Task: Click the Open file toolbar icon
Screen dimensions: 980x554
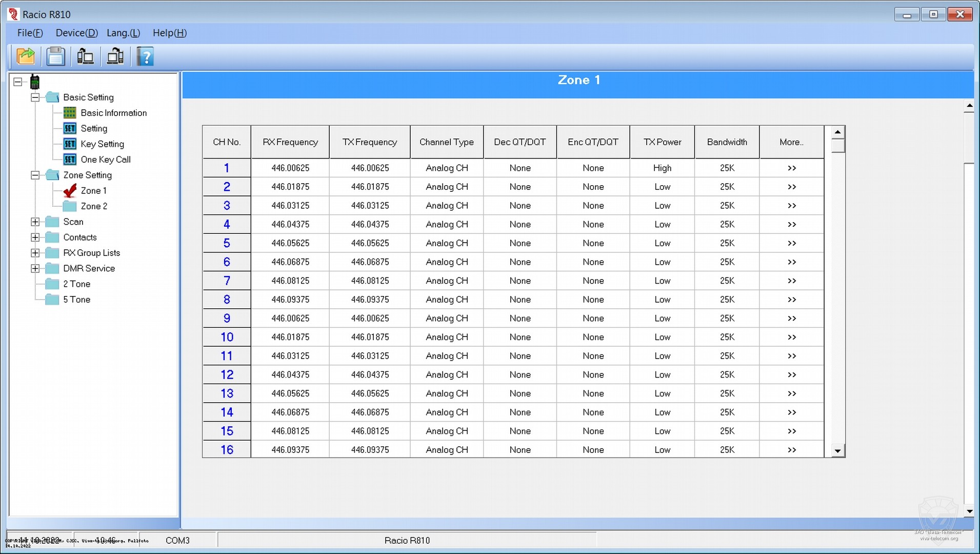Action: click(26, 56)
